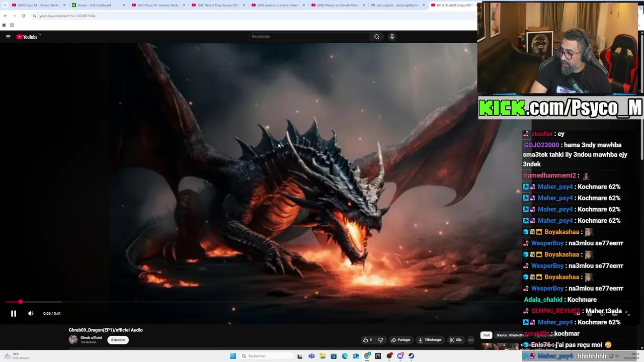Switch to Chrome in the taskbar

(367, 356)
